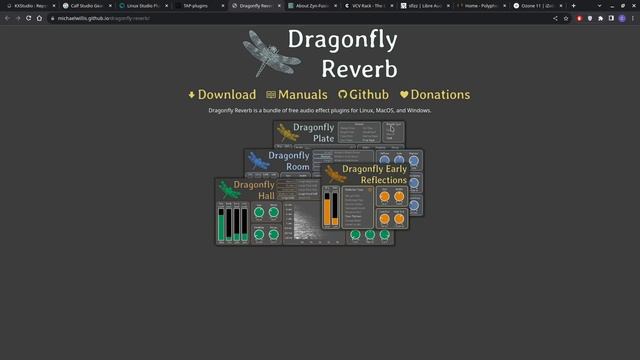Switch to the About Zyn-Fusion tab

pos(311,6)
